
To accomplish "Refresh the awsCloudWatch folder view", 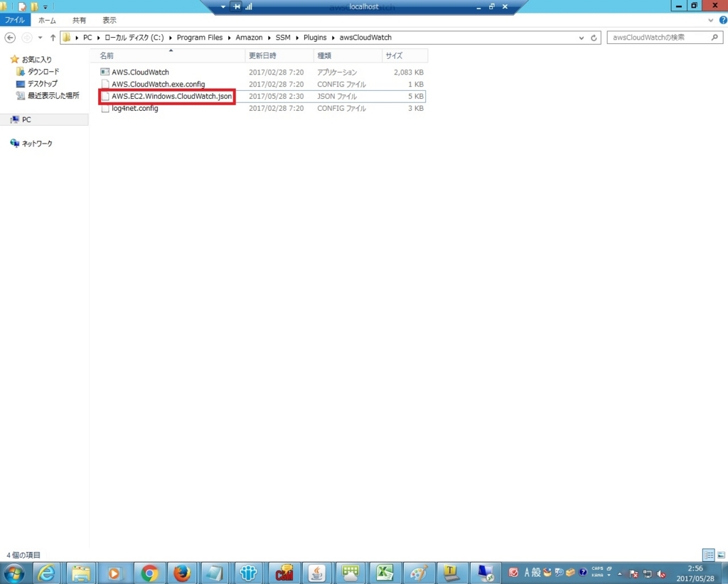I will click(x=594, y=38).
